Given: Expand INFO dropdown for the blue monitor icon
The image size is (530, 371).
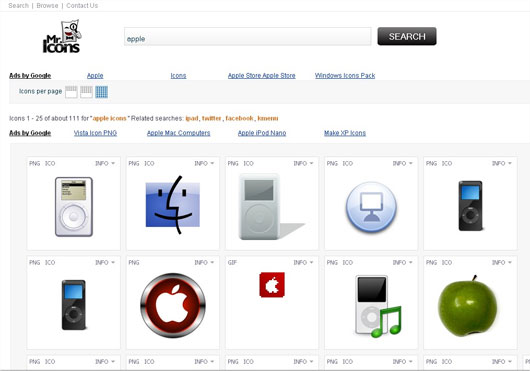Looking at the screenshot, I should click(x=403, y=164).
